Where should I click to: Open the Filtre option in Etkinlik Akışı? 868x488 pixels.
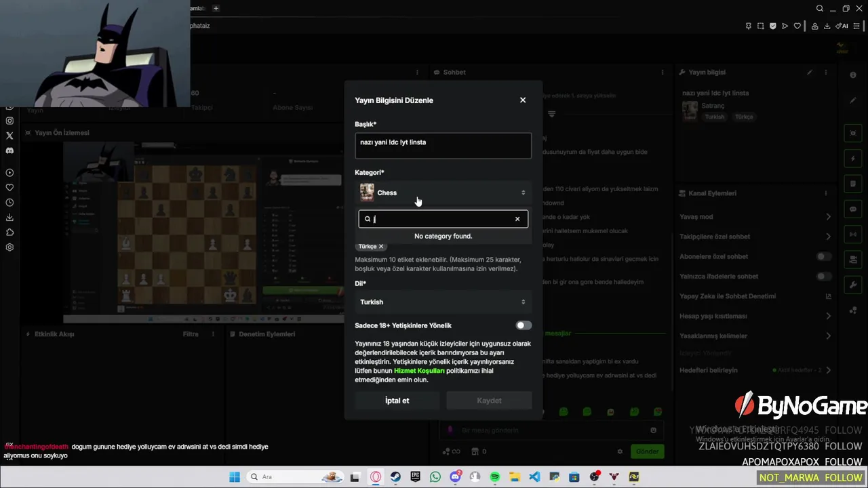(191, 334)
